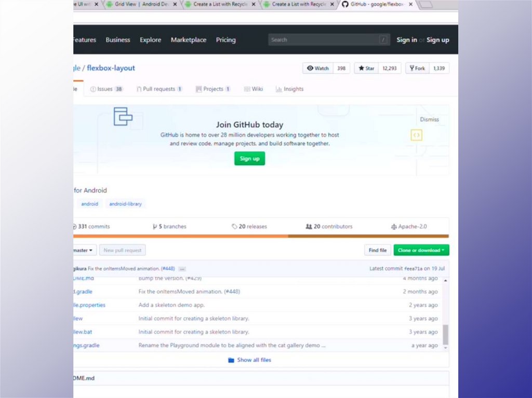This screenshot has width=532, height=398.
Task: Open the ngs.gradle file
Action: [x=87, y=345]
